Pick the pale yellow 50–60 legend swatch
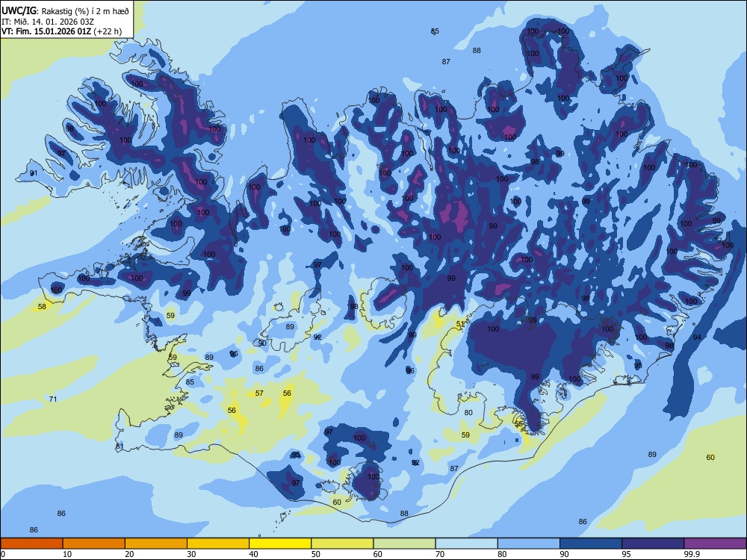The image size is (747, 560). click(x=342, y=544)
